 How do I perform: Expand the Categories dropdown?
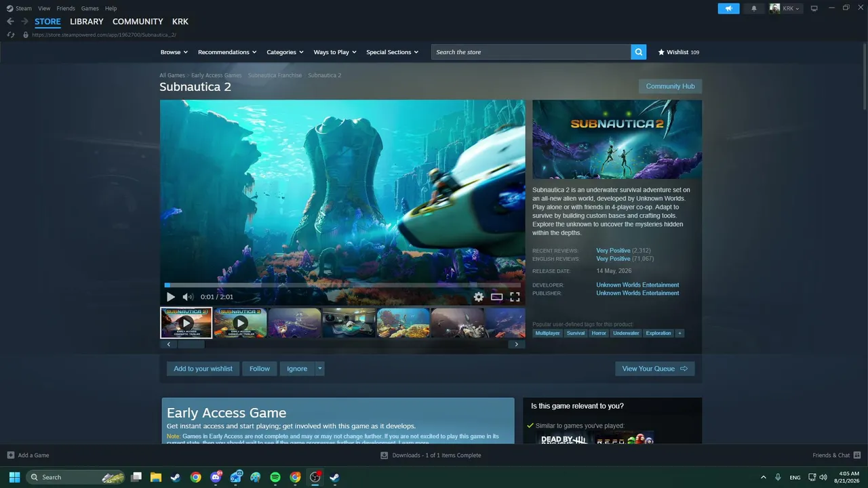click(x=285, y=52)
